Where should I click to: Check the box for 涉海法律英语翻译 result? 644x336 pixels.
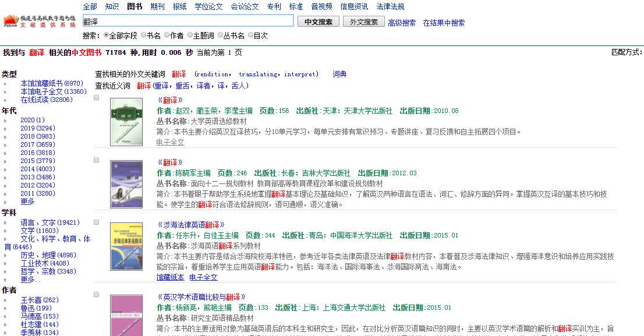click(x=97, y=222)
